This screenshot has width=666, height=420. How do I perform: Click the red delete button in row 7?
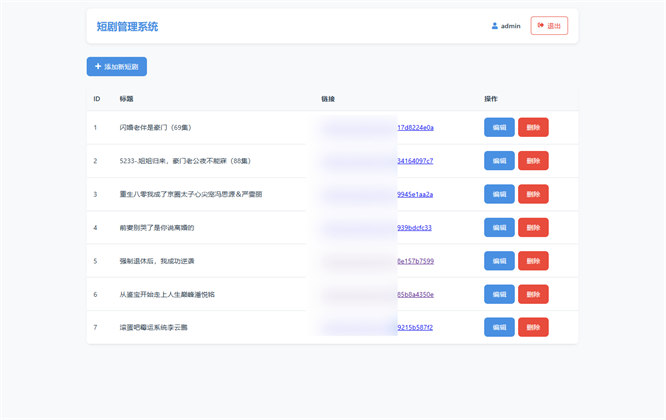[533, 327]
